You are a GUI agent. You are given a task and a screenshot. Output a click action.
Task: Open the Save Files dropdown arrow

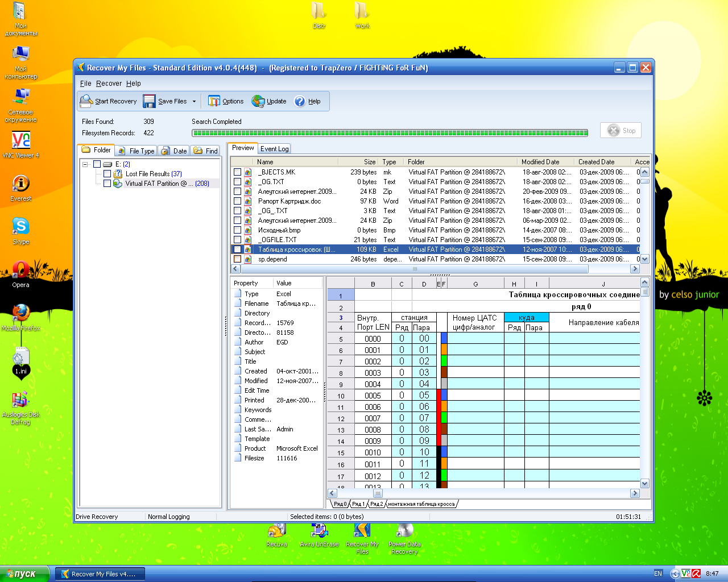coord(194,101)
